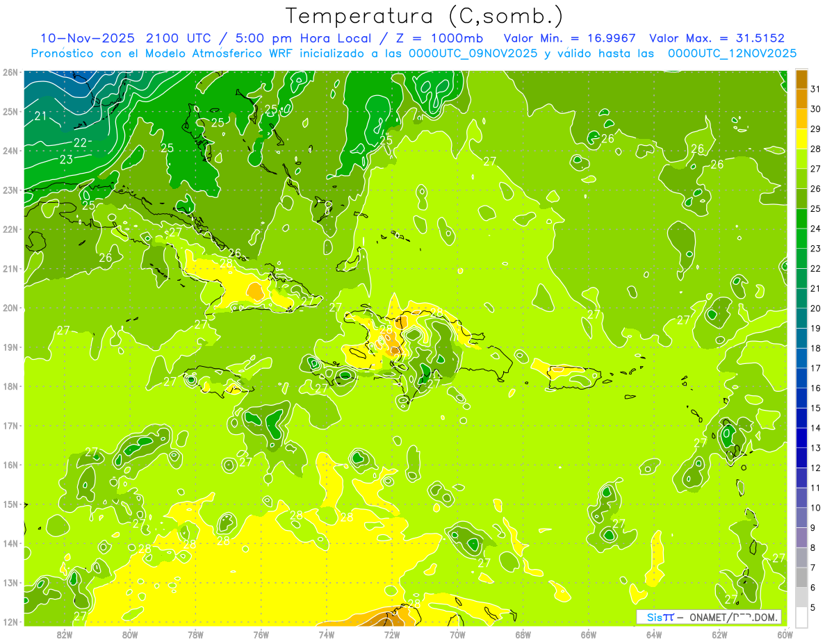Click the teal legend swatch between 19 and 20
834x644 pixels.
801,318
